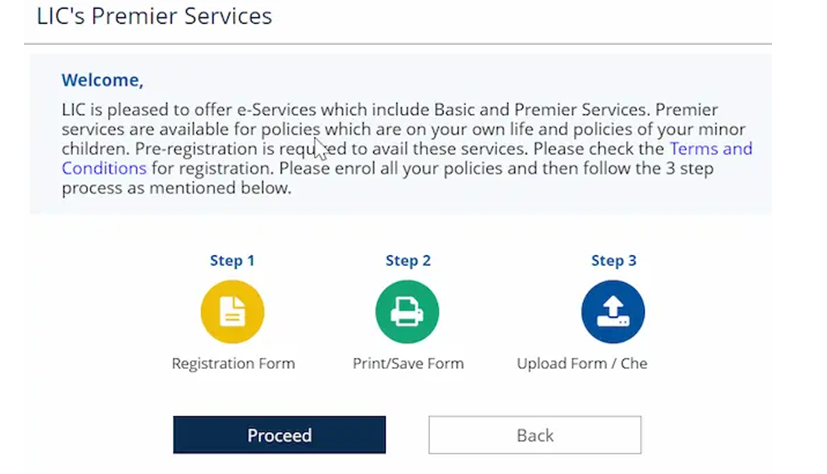Click the Upload Form caption text

[x=581, y=363]
